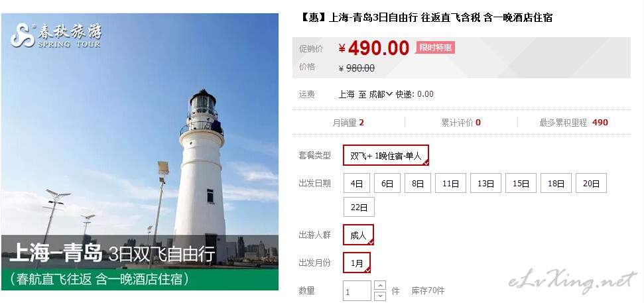Click the 限时特惠 promotion tag
The image size is (644, 303).
coord(435,48)
